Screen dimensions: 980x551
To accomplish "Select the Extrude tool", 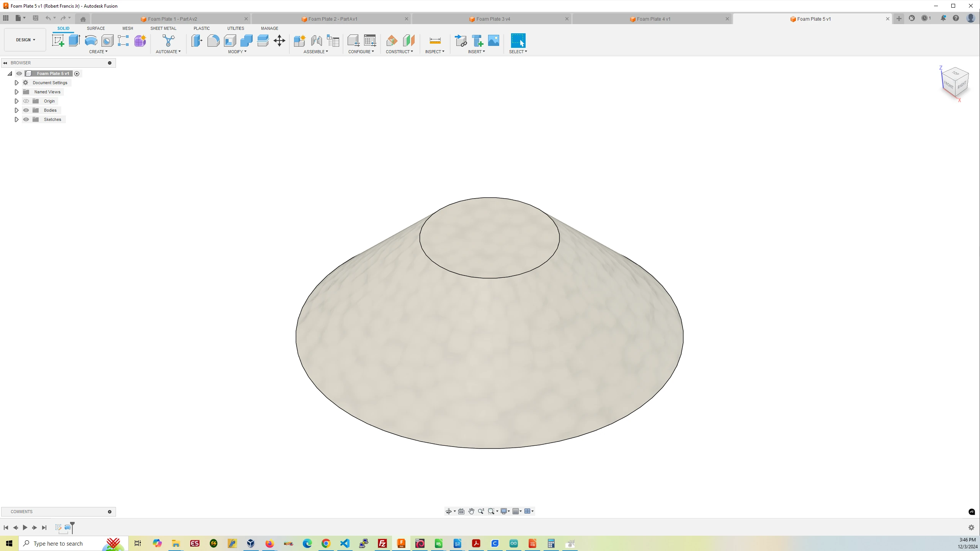I will (74, 40).
